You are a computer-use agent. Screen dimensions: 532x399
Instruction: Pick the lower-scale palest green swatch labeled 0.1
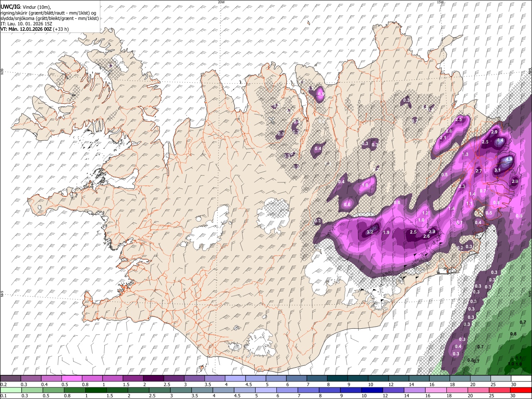[x=11, y=390]
